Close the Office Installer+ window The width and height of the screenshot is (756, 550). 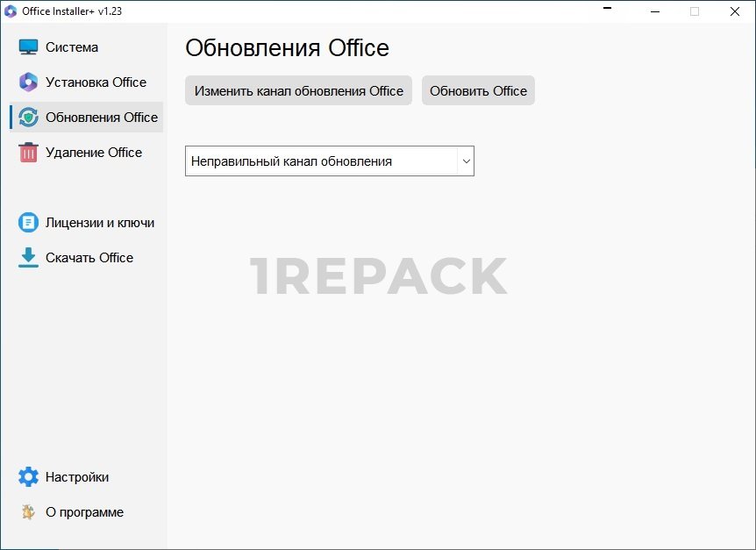pyautogui.click(x=735, y=11)
